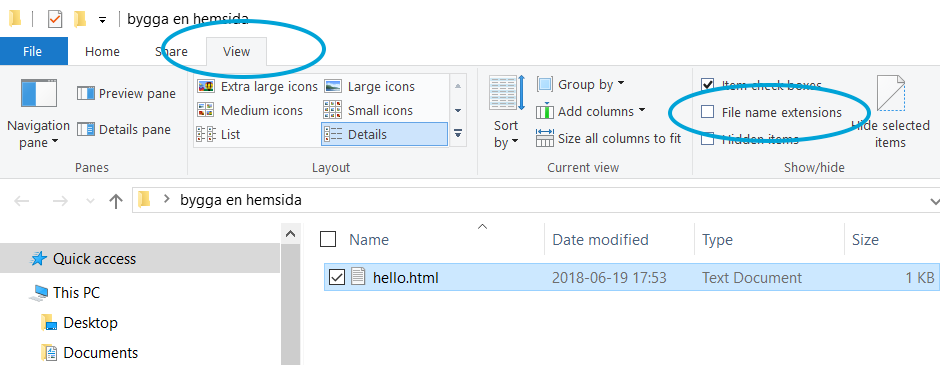Choose Extra large icons layout
This screenshot has height=365, width=940.
(258, 86)
